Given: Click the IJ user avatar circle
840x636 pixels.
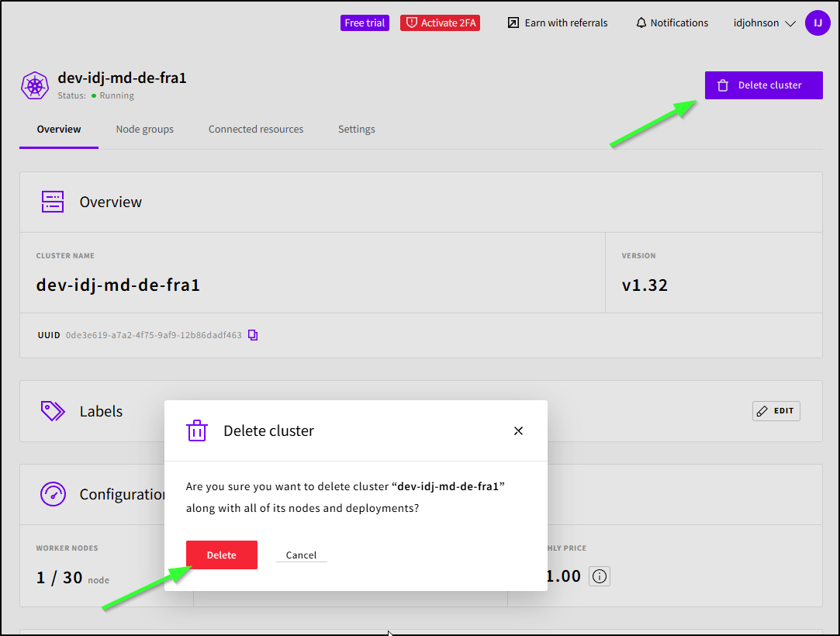Looking at the screenshot, I should [818, 23].
